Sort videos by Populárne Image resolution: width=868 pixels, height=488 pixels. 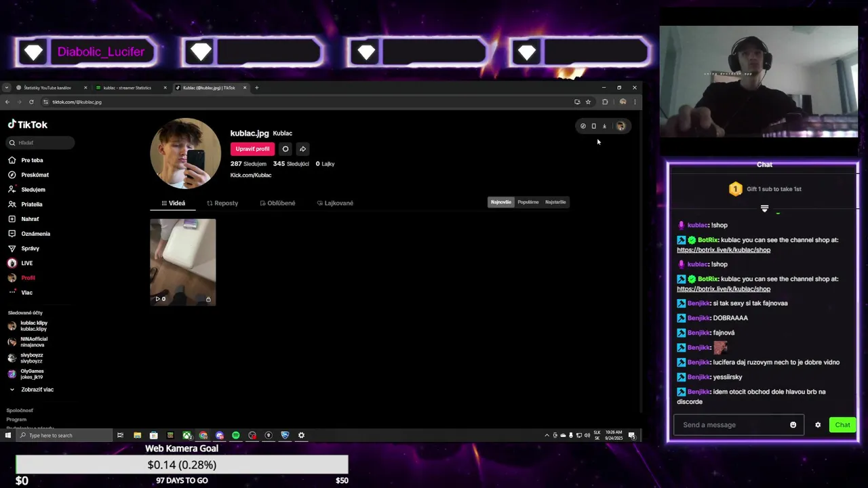point(528,202)
